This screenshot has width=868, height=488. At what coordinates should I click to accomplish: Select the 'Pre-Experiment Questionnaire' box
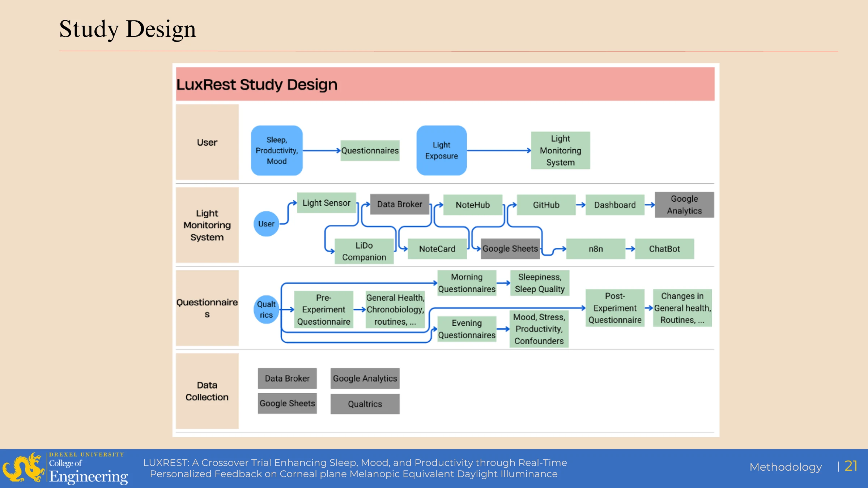[x=324, y=309]
